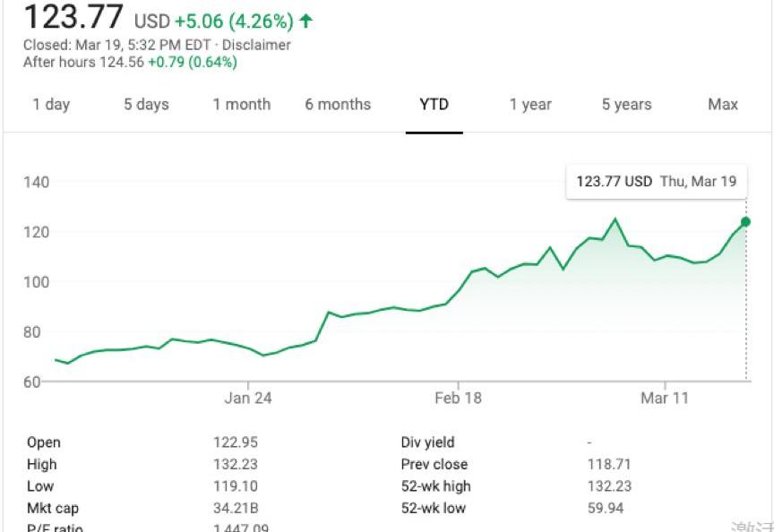Click the Jan 24 date on the x-axis
774x532 pixels.
click(248, 398)
